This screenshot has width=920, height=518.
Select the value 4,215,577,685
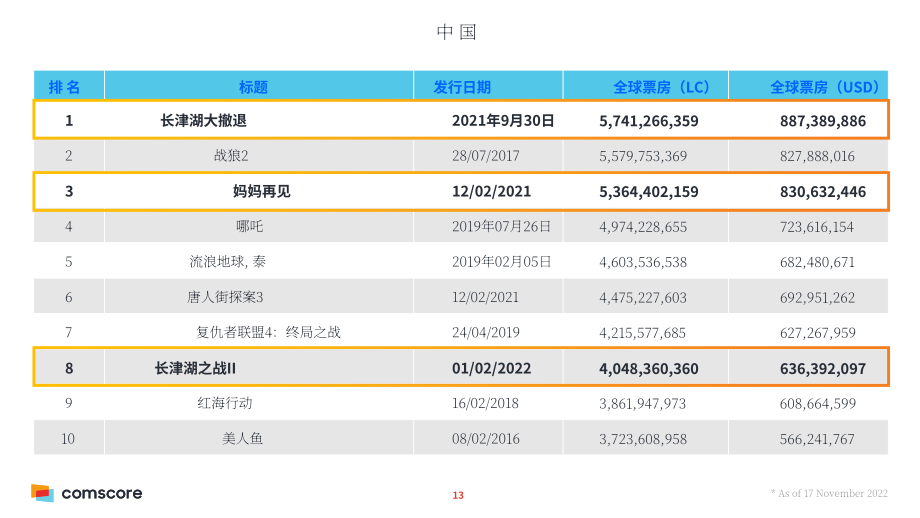pos(642,333)
